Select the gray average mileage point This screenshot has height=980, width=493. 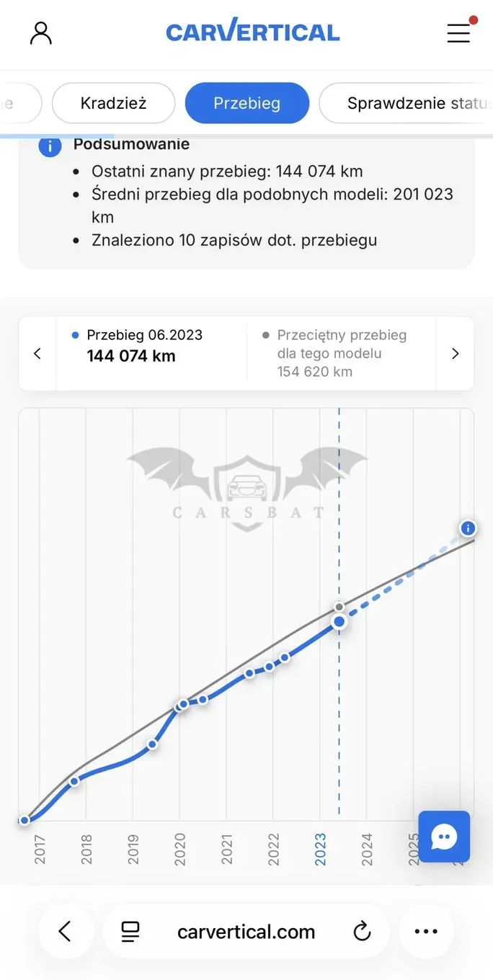339,607
